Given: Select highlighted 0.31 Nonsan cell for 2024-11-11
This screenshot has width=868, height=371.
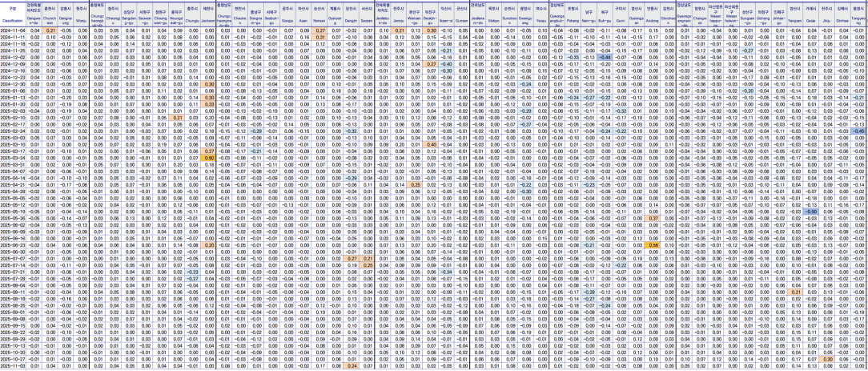Looking at the screenshot, I should (319, 37).
